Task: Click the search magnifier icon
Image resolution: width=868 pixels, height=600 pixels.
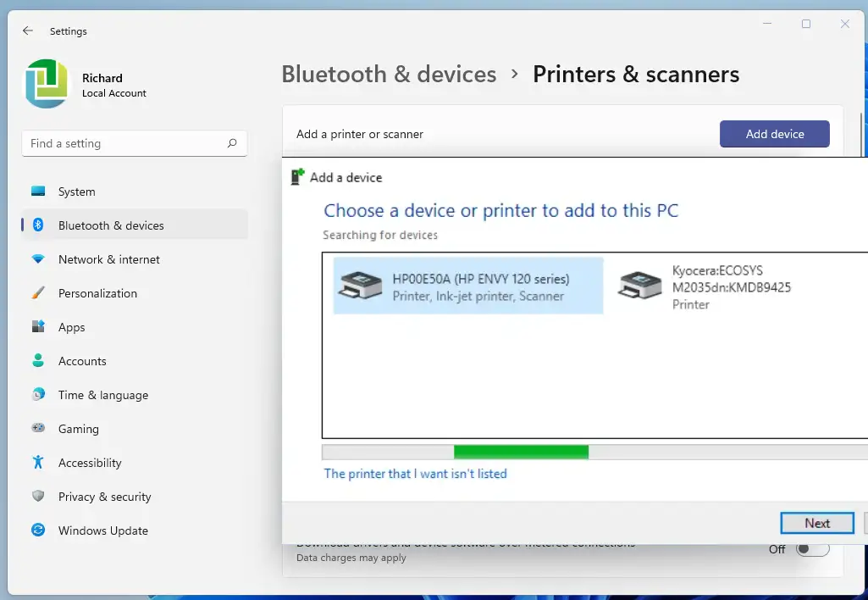Action: tap(232, 143)
